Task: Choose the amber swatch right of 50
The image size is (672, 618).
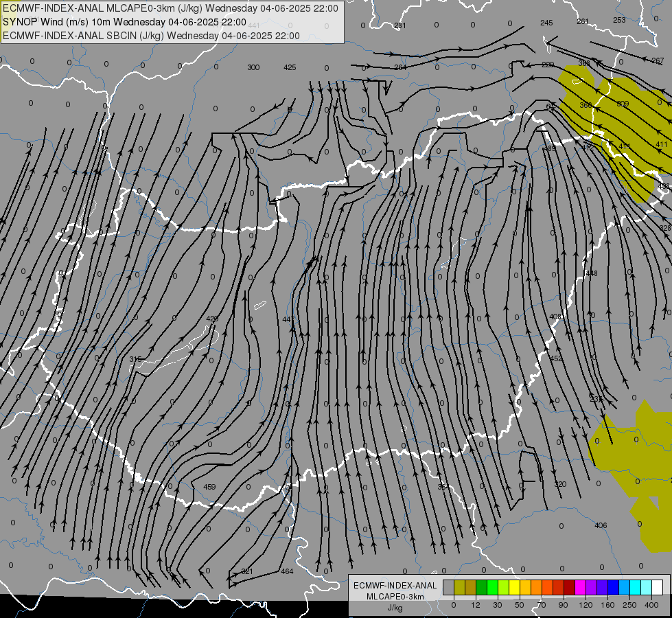Action: click(x=525, y=588)
